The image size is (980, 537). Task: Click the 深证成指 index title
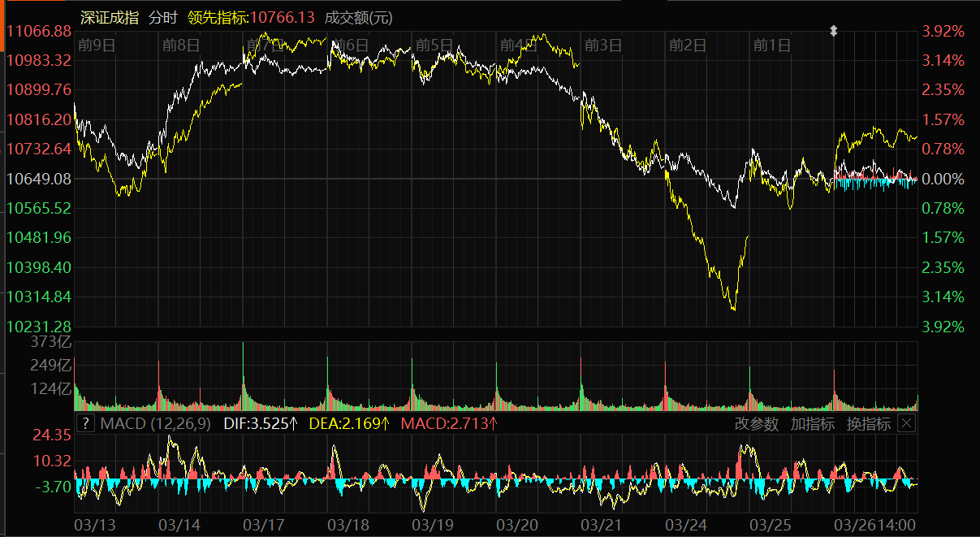pos(109,17)
